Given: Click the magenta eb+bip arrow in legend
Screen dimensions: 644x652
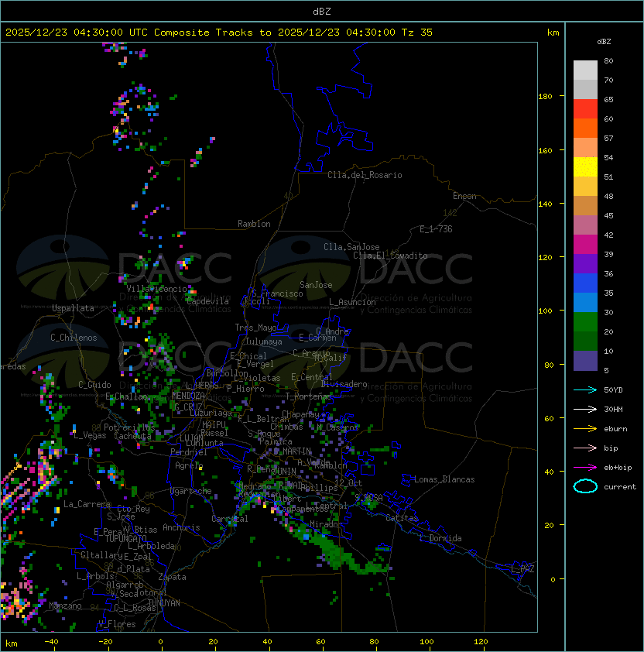Looking at the screenshot, I should (585, 468).
